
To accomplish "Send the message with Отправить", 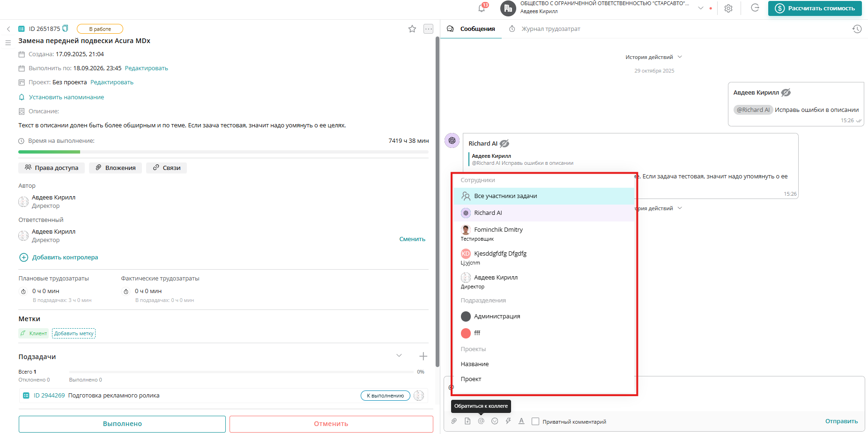I will click(841, 421).
